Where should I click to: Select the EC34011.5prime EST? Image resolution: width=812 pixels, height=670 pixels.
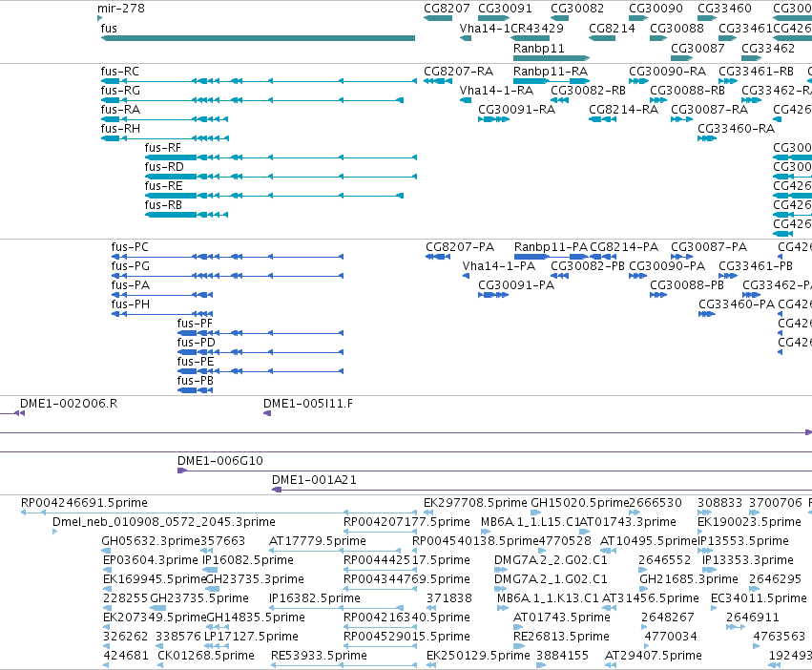tap(713, 608)
